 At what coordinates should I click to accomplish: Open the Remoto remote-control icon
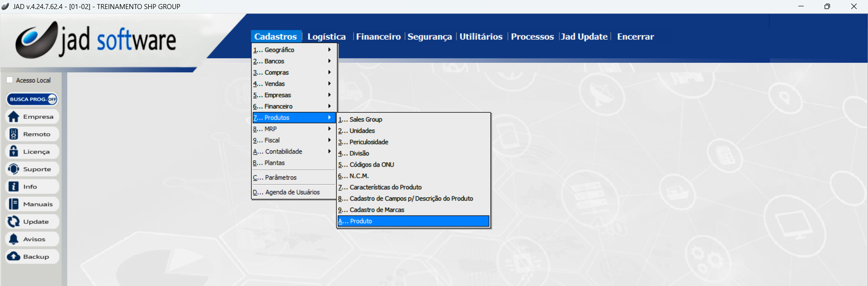click(x=14, y=134)
